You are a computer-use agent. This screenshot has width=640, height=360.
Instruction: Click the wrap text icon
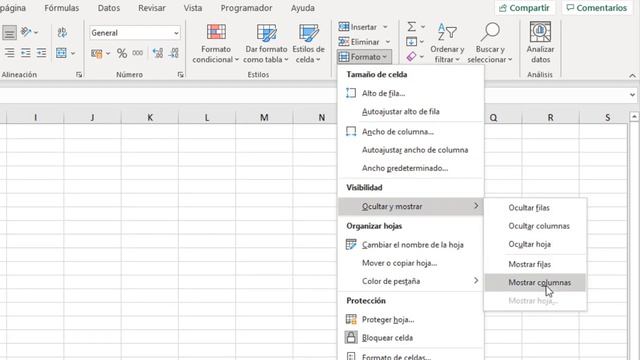62,32
